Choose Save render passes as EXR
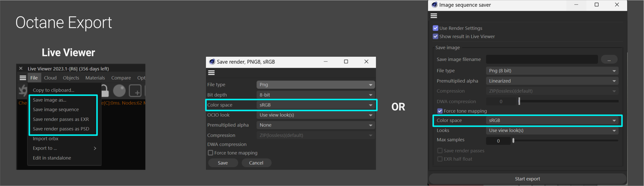The height and width of the screenshot is (186, 644). point(61,119)
